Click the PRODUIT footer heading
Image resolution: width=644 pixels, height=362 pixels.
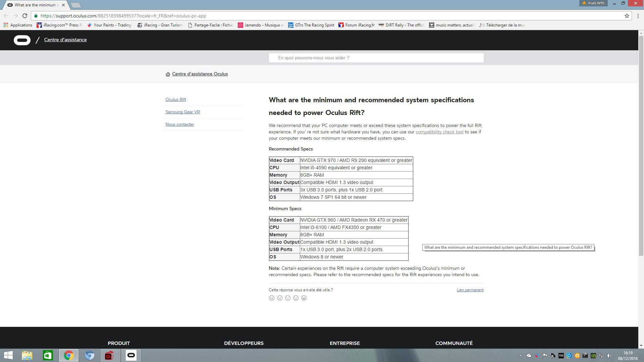point(119,343)
